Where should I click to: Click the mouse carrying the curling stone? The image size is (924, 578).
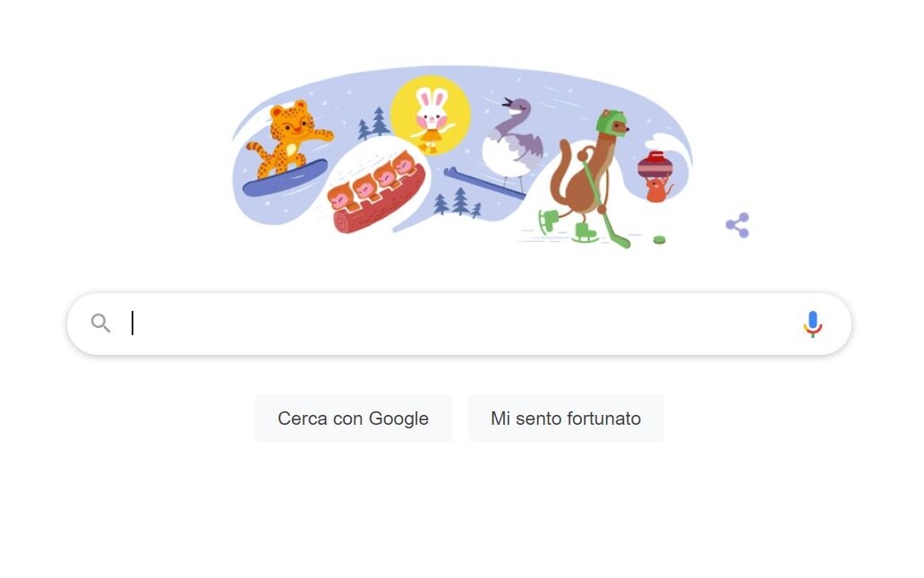click(x=656, y=177)
